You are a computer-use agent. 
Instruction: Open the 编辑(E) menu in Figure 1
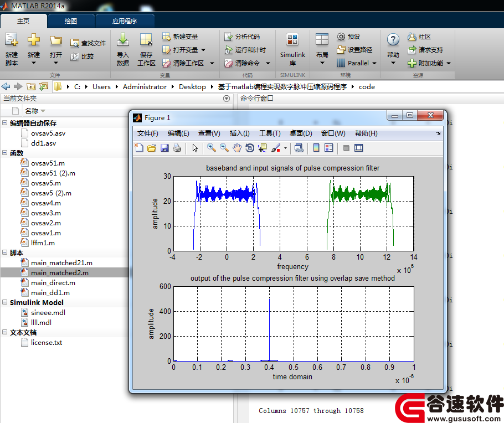[x=178, y=133]
